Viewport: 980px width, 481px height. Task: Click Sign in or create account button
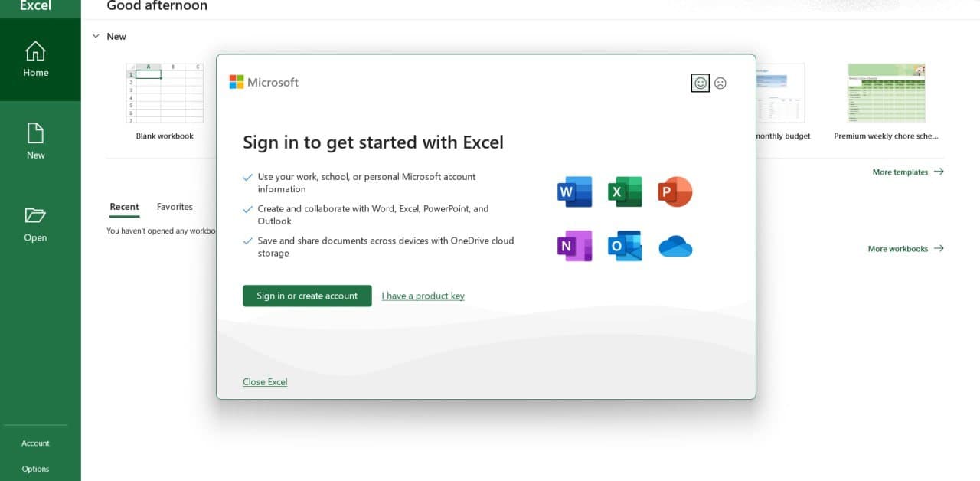pos(307,296)
